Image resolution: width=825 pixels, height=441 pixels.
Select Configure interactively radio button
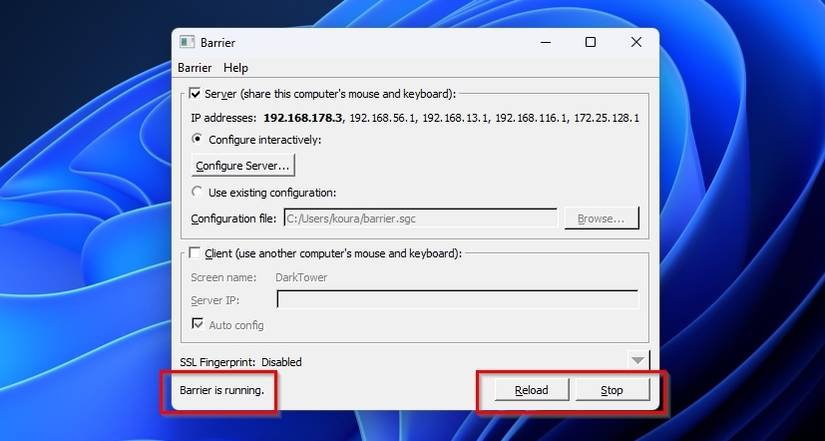(197, 139)
